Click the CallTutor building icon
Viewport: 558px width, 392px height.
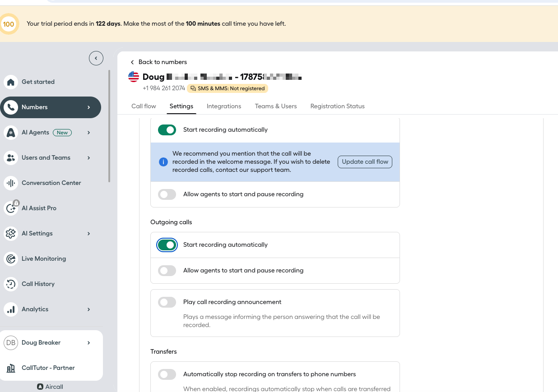click(11, 368)
